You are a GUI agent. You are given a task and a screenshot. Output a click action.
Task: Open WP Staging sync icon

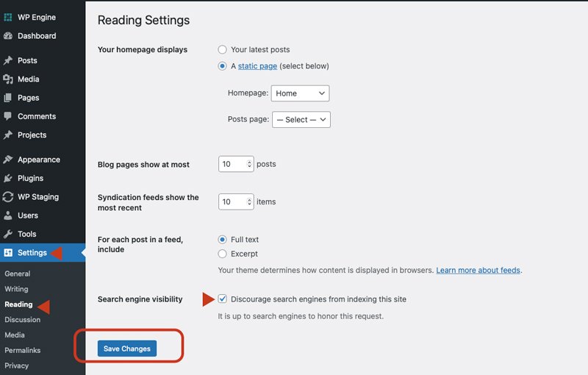[x=8, y=197]
